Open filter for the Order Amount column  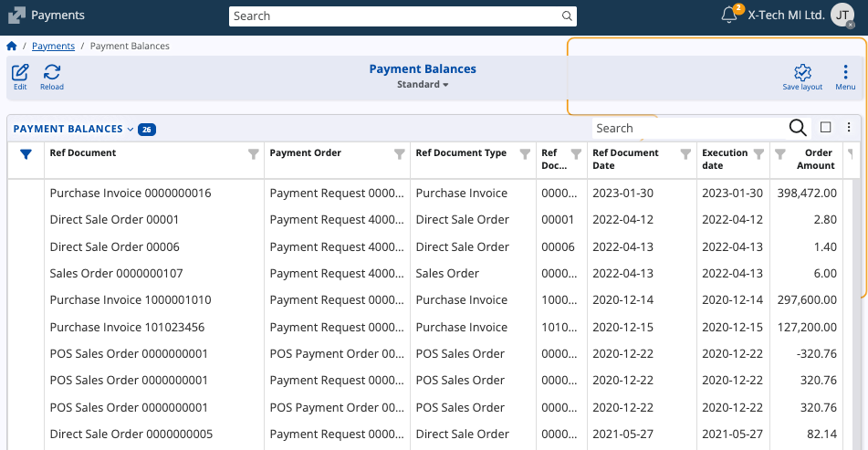(x=779, y=154)
